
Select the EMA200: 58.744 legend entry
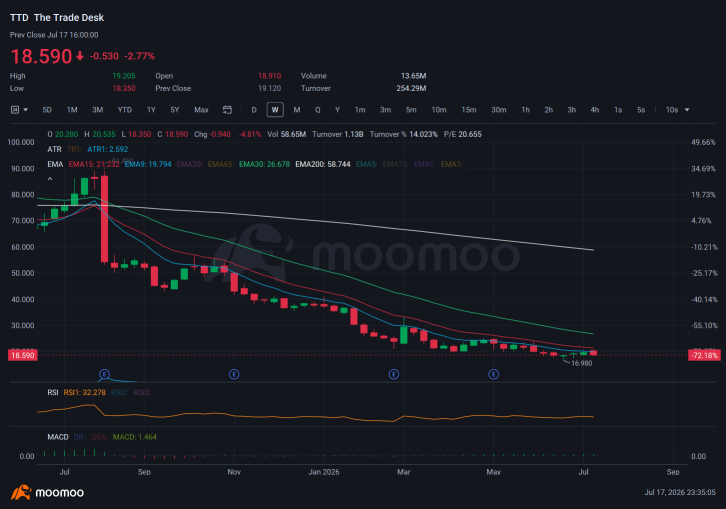pos(323,164)
